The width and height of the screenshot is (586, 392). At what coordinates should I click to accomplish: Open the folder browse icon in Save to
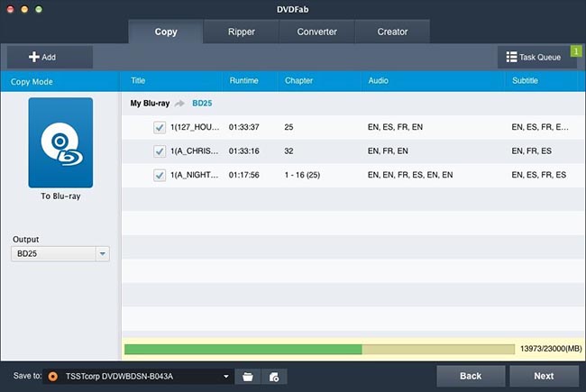247,377
